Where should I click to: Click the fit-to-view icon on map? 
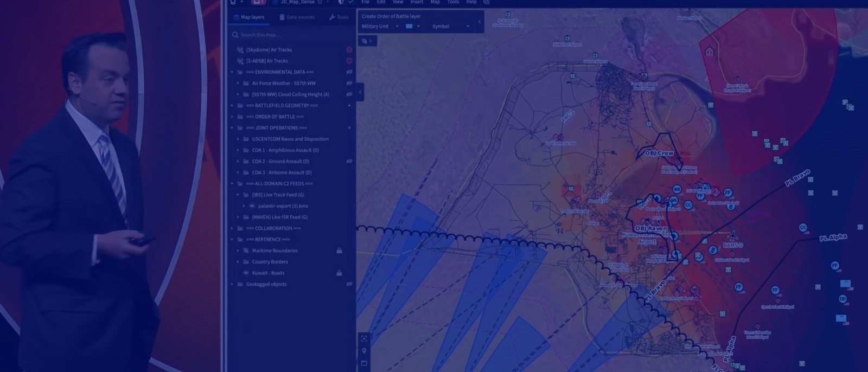(x=364, y=338)
